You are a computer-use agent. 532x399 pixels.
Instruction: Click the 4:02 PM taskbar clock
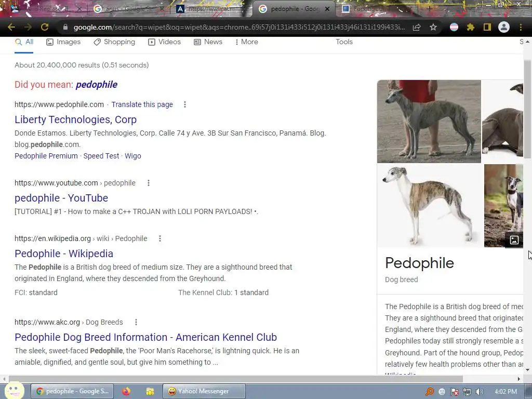click(506, 392)
